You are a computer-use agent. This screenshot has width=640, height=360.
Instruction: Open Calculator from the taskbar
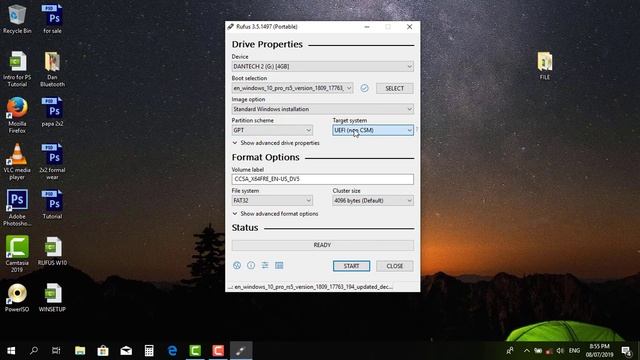point(149,350)
